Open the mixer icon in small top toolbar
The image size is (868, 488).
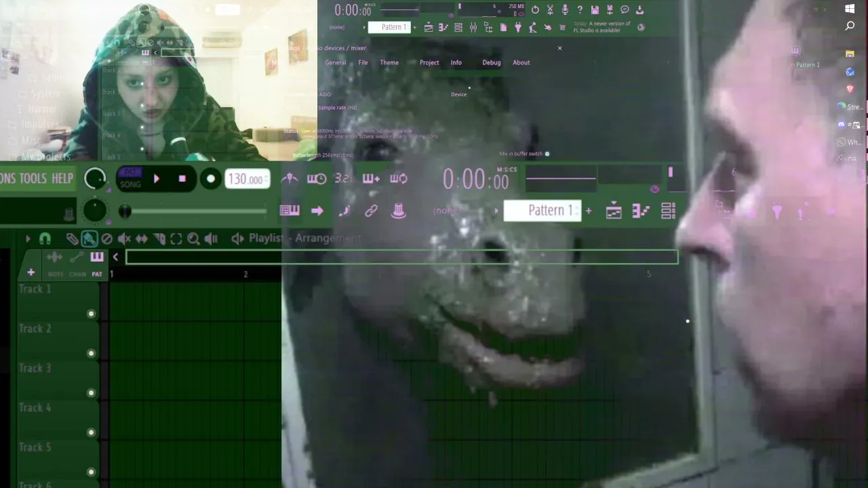[473, 27]
